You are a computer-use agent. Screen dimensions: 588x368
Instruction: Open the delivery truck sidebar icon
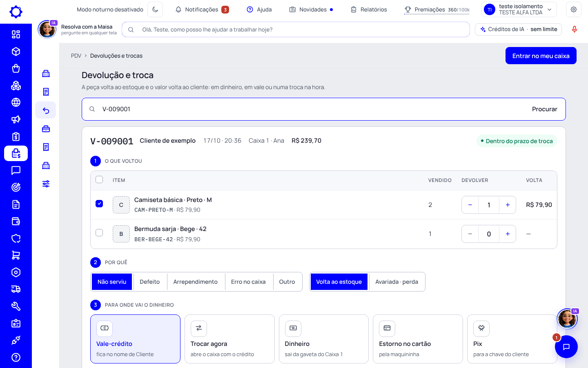(16, 289)
